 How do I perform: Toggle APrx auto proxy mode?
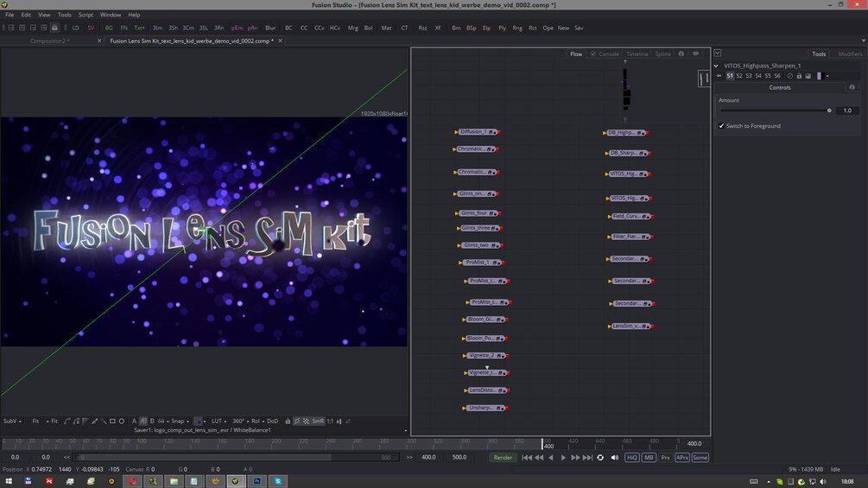[x=682, y=458]
